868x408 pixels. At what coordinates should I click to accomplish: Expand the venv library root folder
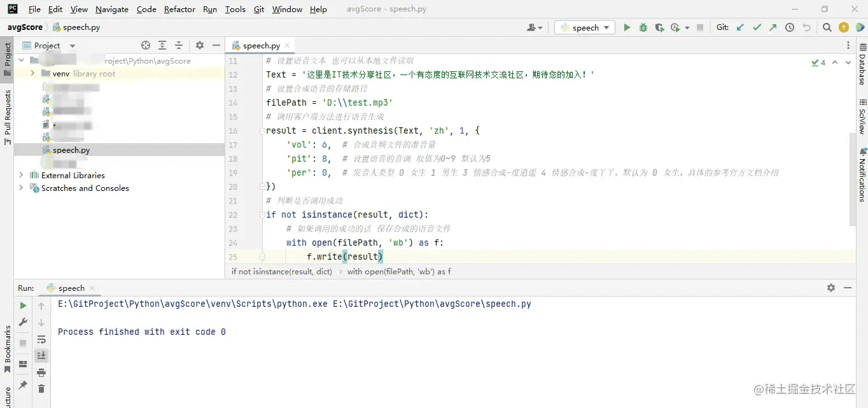(x=32, y=73)
